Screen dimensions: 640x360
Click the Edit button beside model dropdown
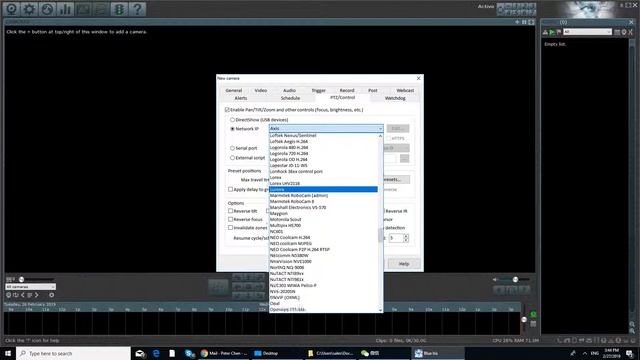(x=398, y=129)
